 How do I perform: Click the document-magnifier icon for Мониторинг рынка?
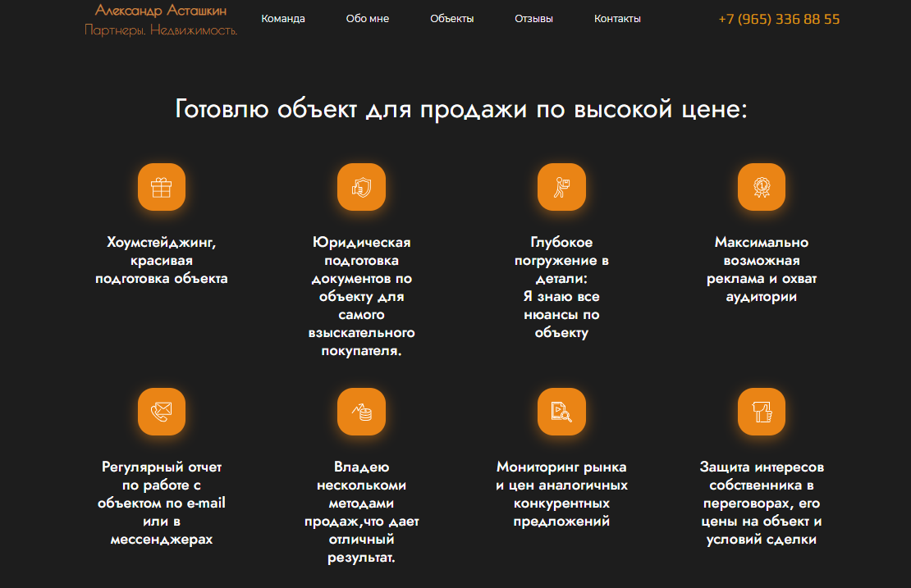(561, 412)
